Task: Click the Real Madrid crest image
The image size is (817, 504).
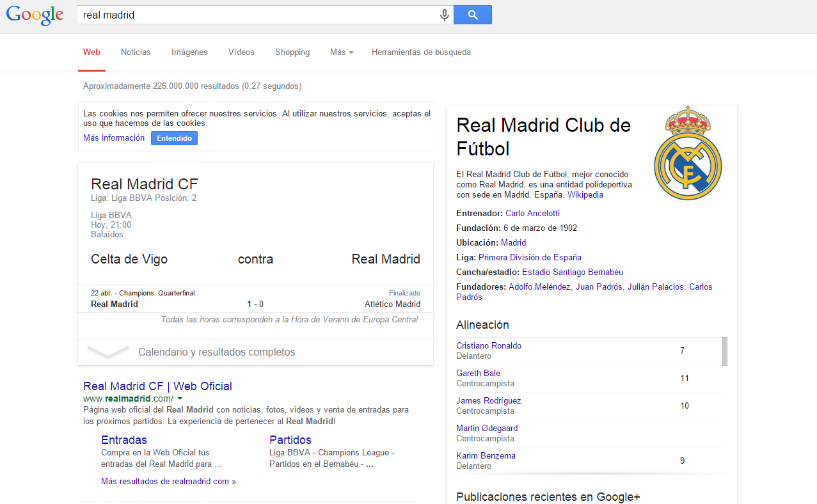Action: (x=688, y=154)
